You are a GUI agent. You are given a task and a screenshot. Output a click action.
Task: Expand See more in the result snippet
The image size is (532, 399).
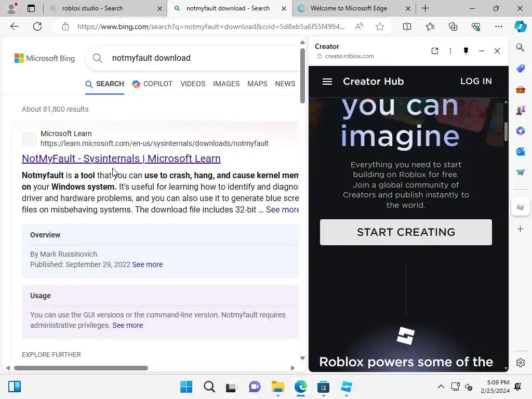point(282,210)
